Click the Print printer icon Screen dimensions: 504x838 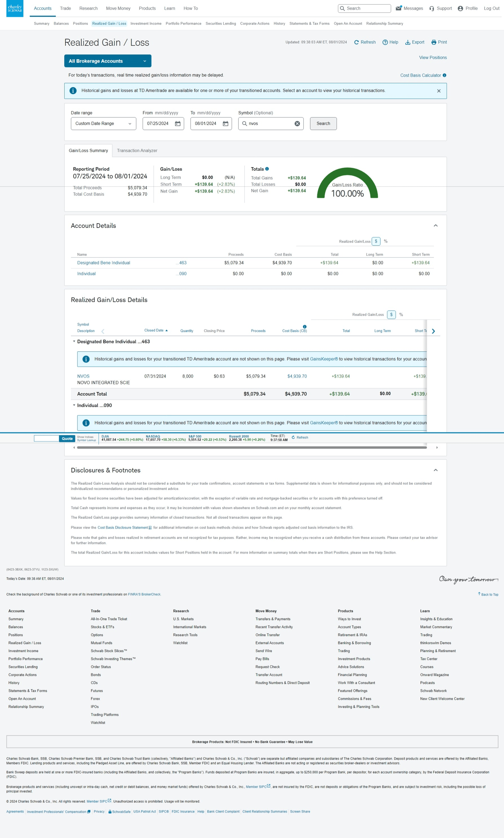click(x=434, y=43)
